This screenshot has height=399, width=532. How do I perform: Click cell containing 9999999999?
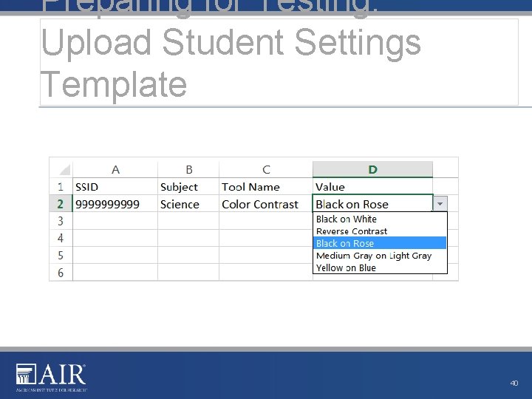coord(115,204)
